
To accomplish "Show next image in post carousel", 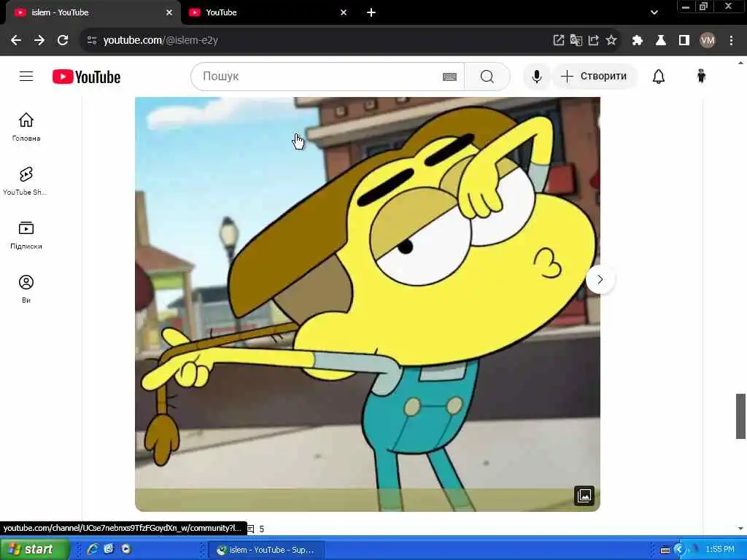I will click(x=600, y=279).
